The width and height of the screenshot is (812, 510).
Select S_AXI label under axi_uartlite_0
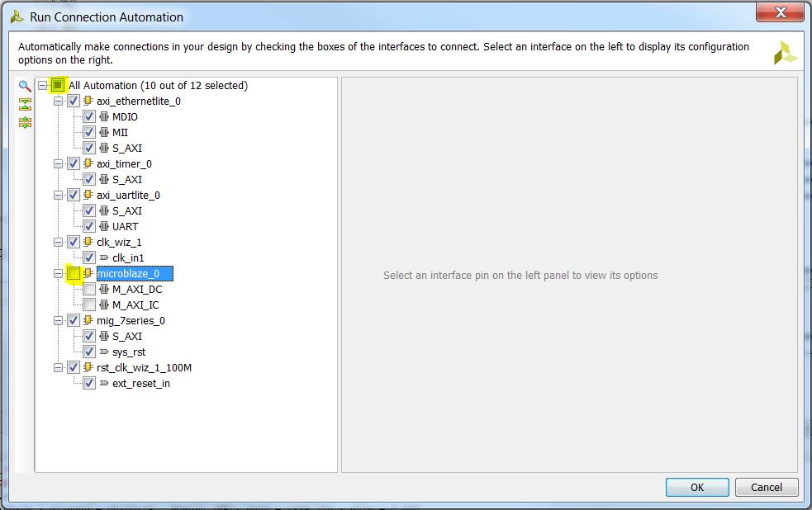(127, 211)
